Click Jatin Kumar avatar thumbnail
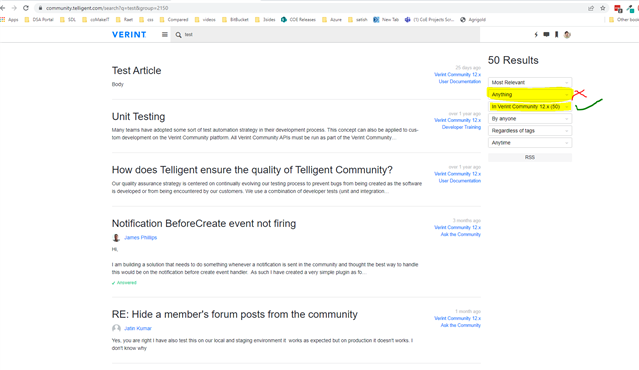This screenshot has height=370, width=639. (116, 328)
